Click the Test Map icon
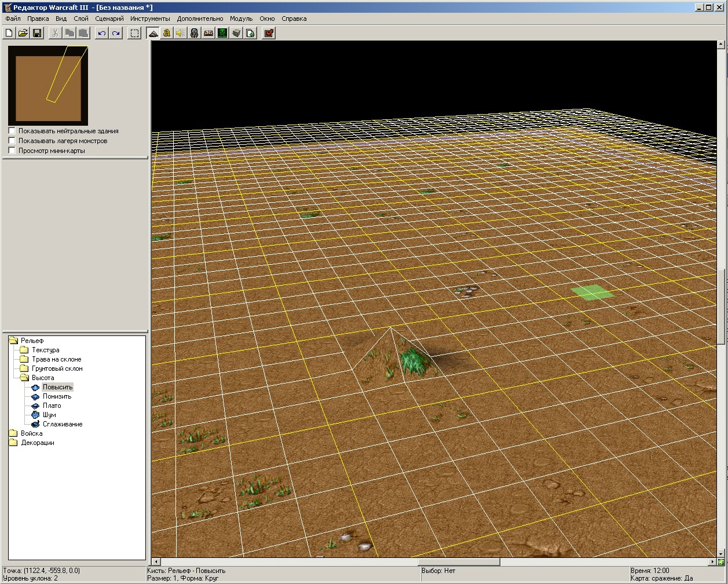 [269, 33]
